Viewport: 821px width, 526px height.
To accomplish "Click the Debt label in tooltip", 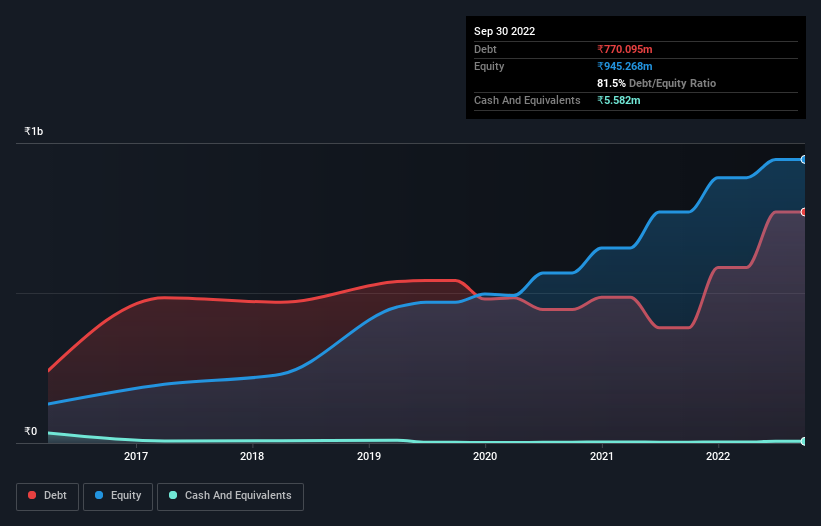I will point(485,49).
